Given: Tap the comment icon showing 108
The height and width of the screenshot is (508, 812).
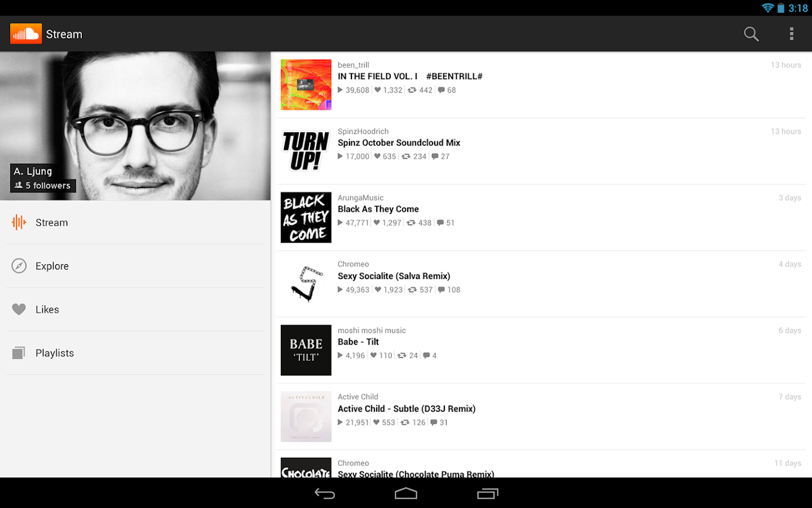Looking at the screenshot, I should tap(442, 290).
